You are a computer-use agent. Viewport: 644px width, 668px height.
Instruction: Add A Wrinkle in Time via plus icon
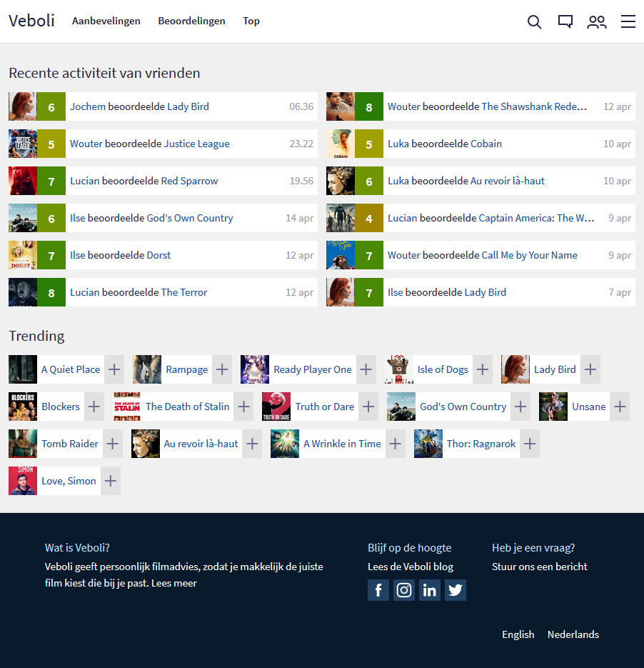click(x=396, y=444)
